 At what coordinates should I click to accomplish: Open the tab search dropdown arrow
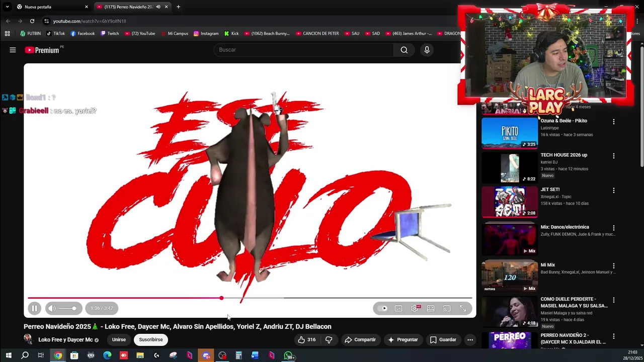pos(7,7)
